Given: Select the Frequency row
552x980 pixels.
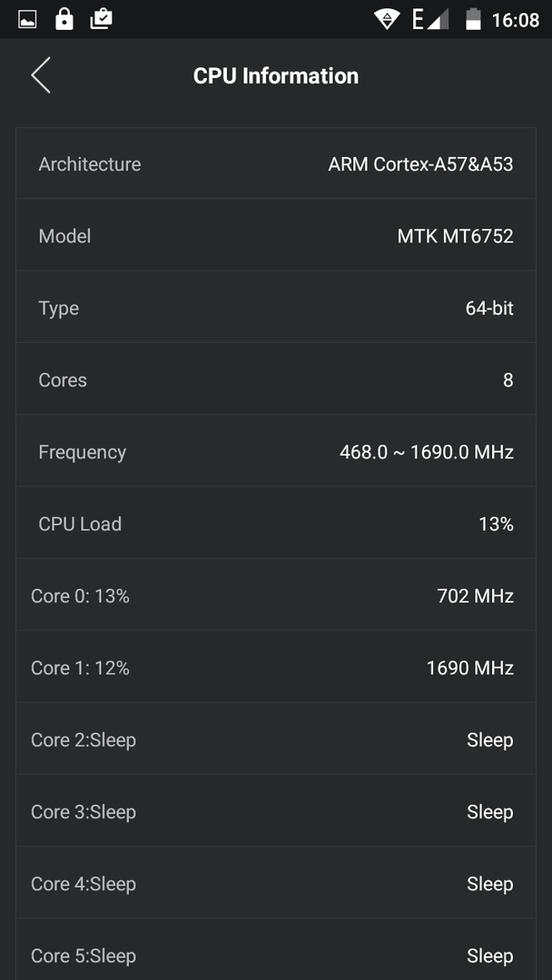Looking at the screenshot, I should tap(276, 451).
